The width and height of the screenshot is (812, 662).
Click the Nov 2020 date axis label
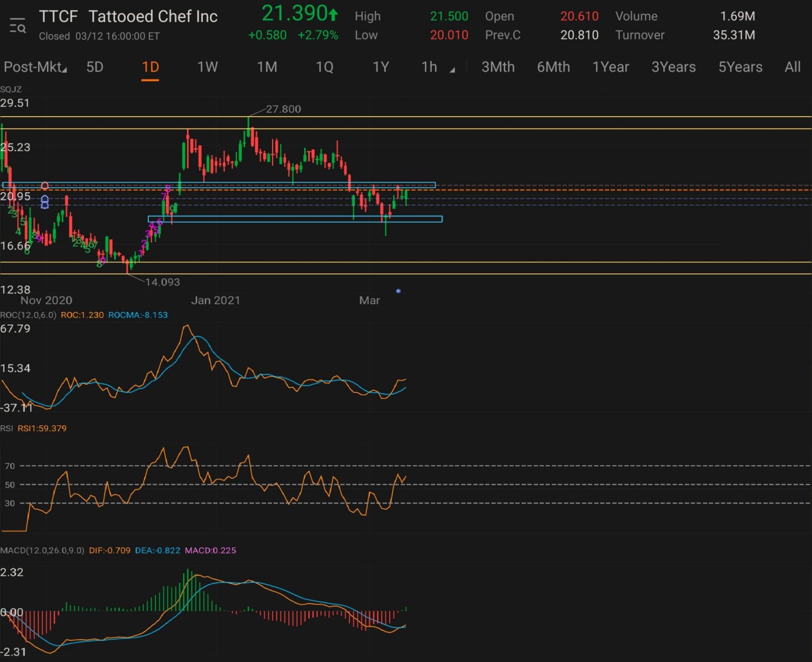click(x=46, y=300)
